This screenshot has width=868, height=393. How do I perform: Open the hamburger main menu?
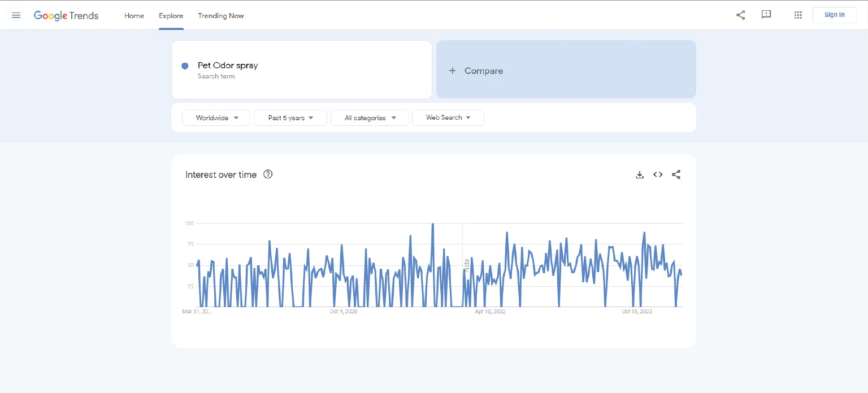coord(16,15)
